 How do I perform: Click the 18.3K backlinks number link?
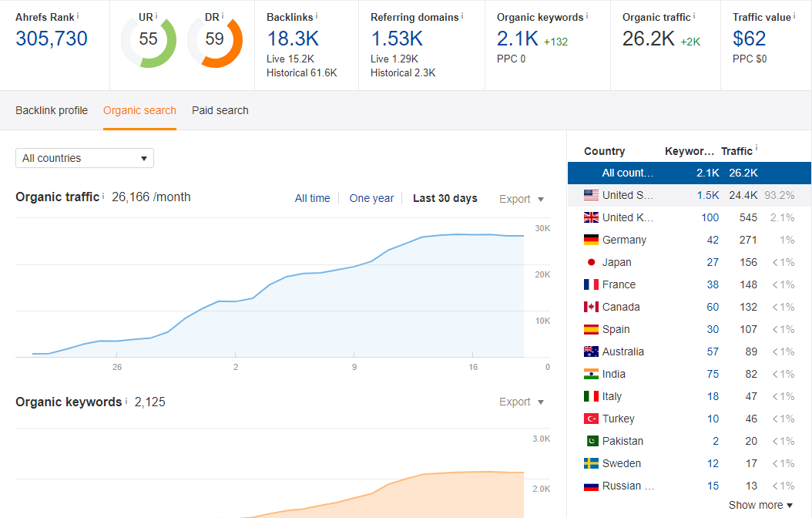tap(293, 39)
